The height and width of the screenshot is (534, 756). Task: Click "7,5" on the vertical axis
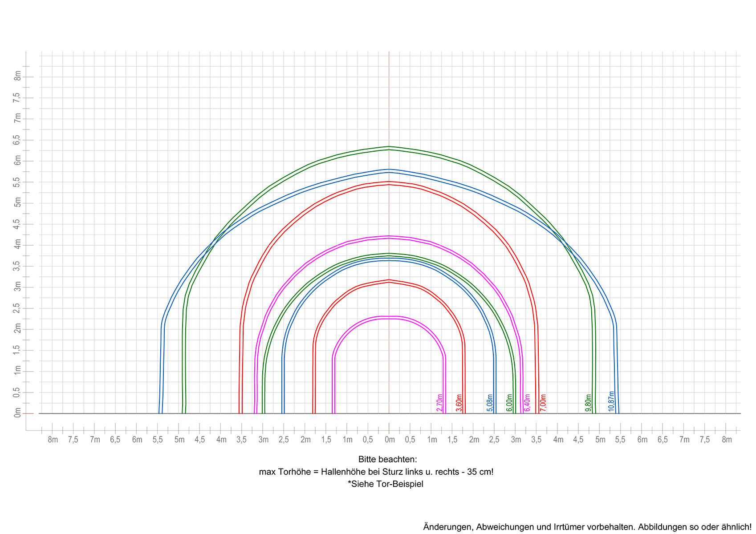pos(17,97)
